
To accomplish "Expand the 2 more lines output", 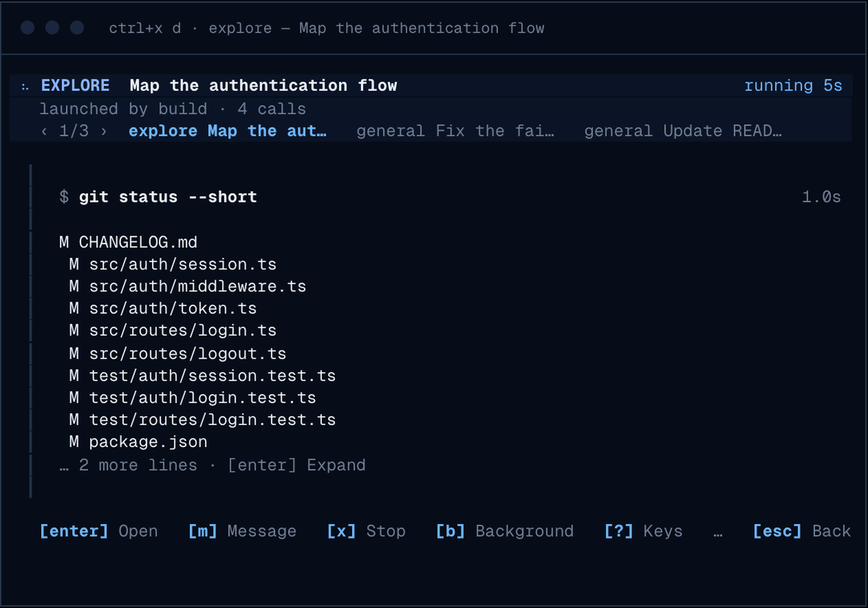I will (x=212, y=465).
